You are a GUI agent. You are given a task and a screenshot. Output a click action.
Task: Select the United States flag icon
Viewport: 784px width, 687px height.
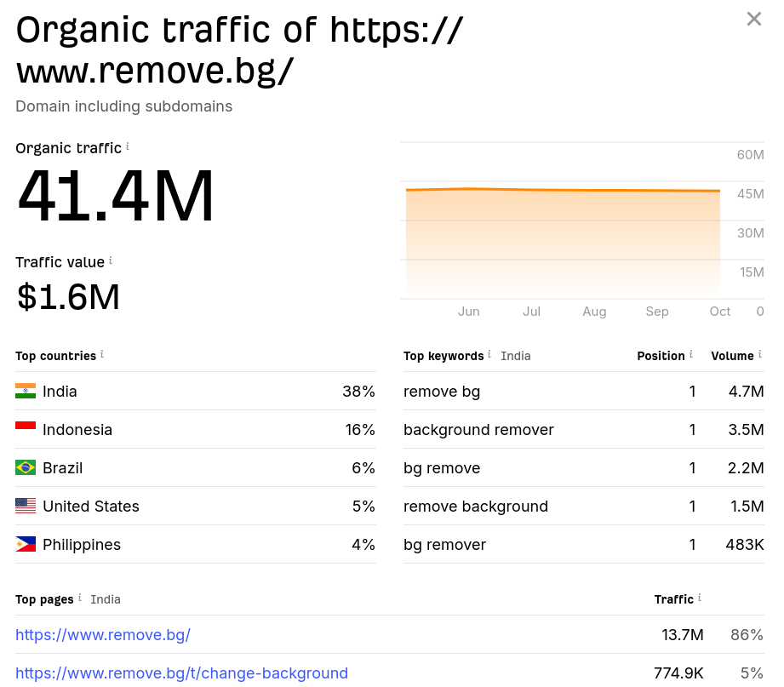pyautogui.click(x=26, y=506)
